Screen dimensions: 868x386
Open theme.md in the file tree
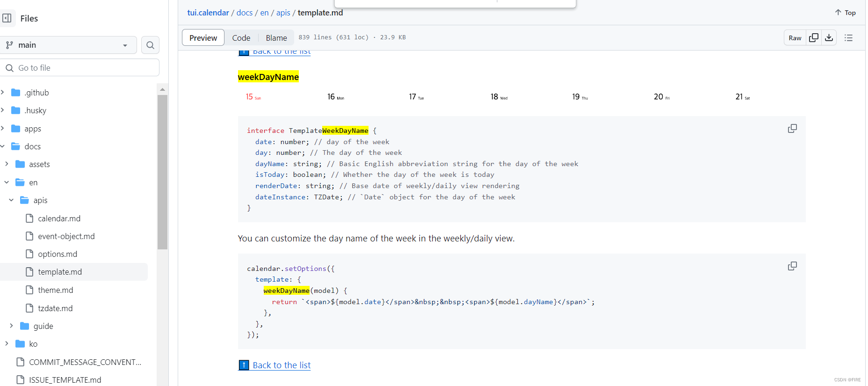(55, 290)
